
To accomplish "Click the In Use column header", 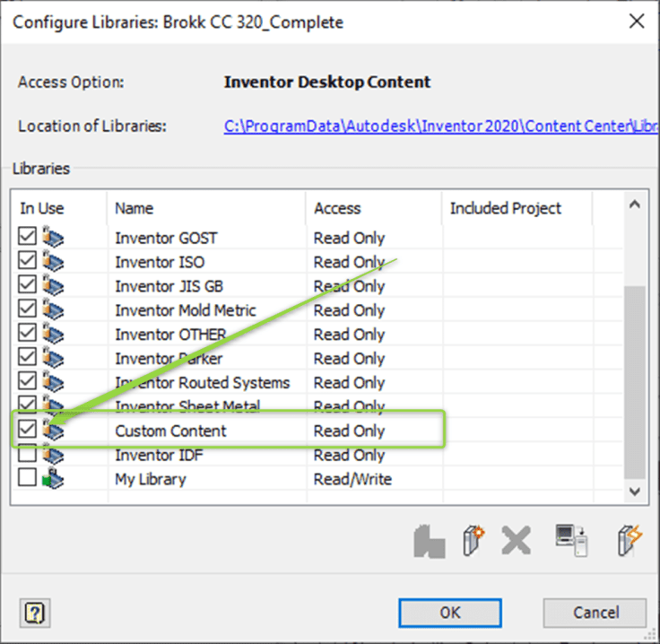I will tap(59, 208).
